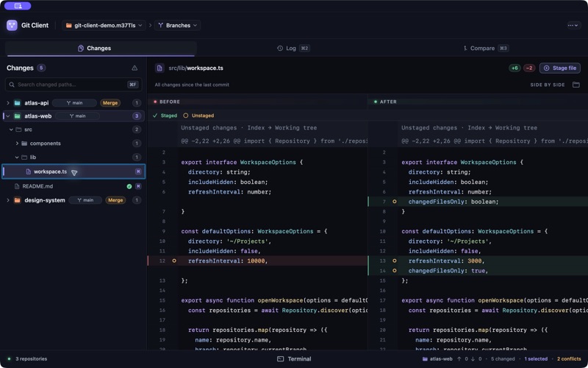Click the src folder icon

[x=19, y=130]
